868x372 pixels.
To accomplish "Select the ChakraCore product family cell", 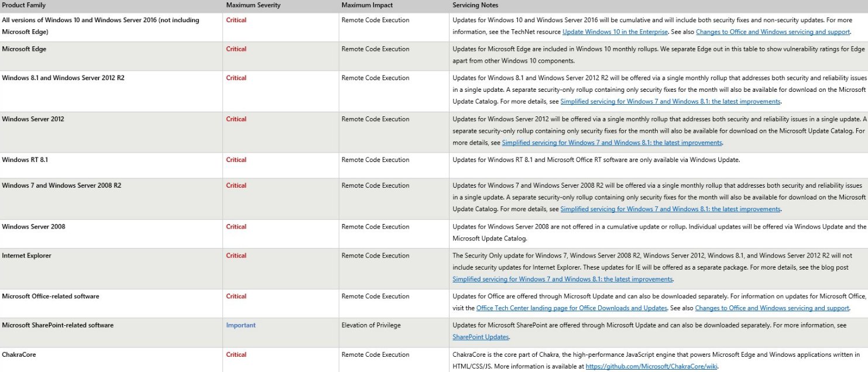I will point(19,354).
